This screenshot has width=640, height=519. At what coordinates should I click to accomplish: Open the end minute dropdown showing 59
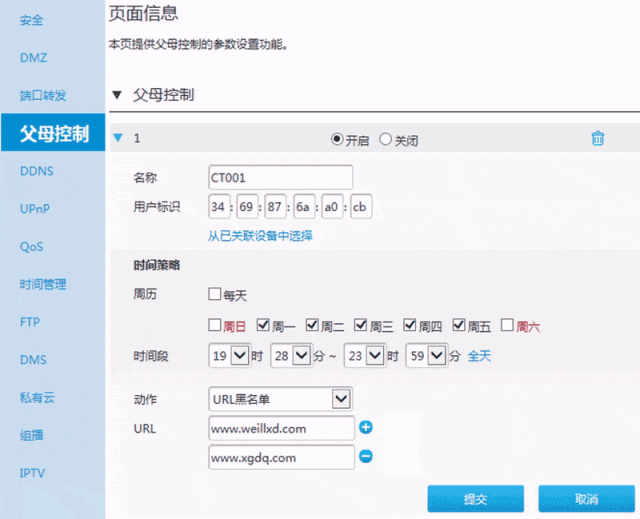[427, 355]
